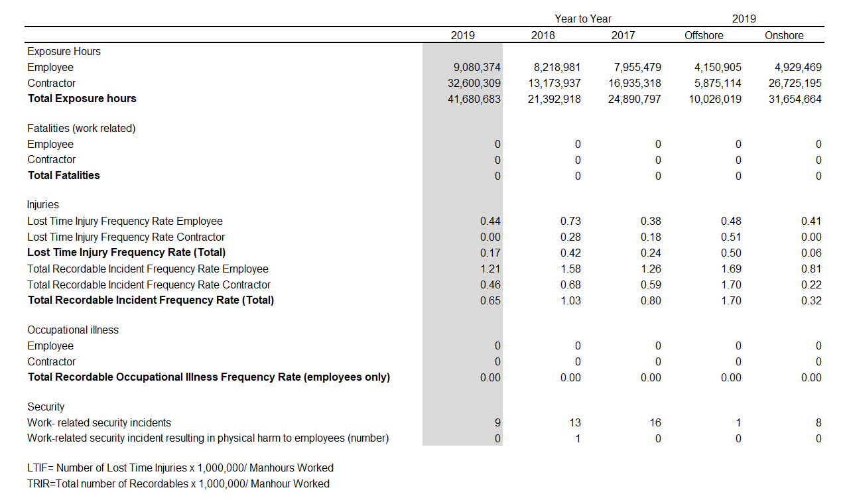
Task: Click the "Year to Year" header
Action: click(583, 19)
